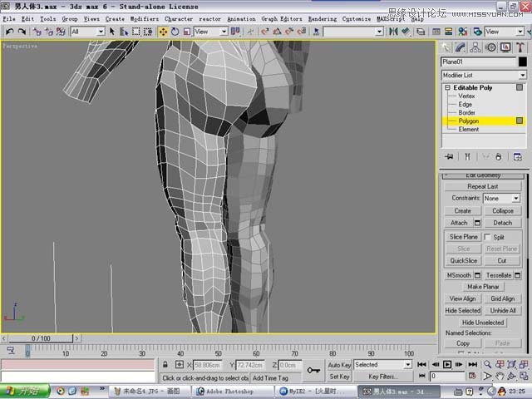Click the Make Planar button
This screenshot has width=532, height=399.
point(483,287)
